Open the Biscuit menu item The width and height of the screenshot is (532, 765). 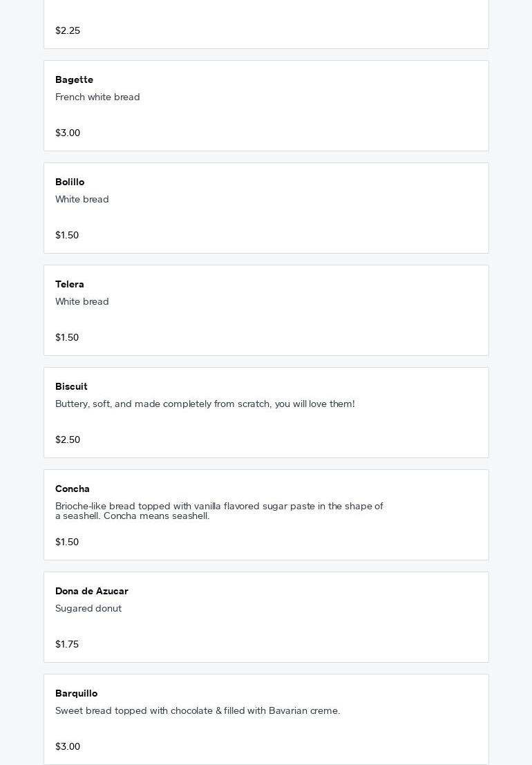(71, 386)
